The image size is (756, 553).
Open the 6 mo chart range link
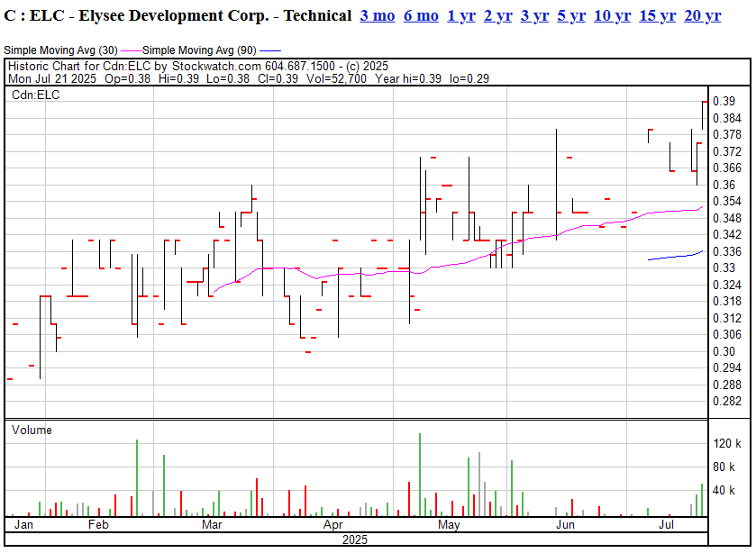(421, 16)
